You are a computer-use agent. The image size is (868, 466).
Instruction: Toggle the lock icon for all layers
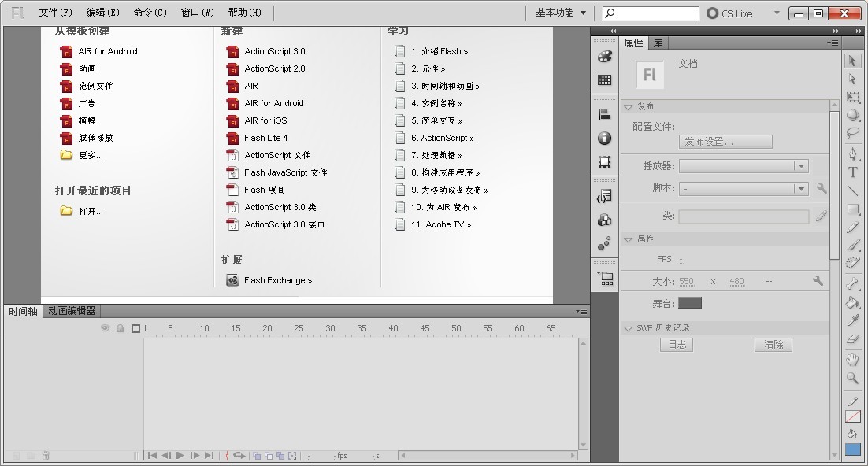click(120, 328)
